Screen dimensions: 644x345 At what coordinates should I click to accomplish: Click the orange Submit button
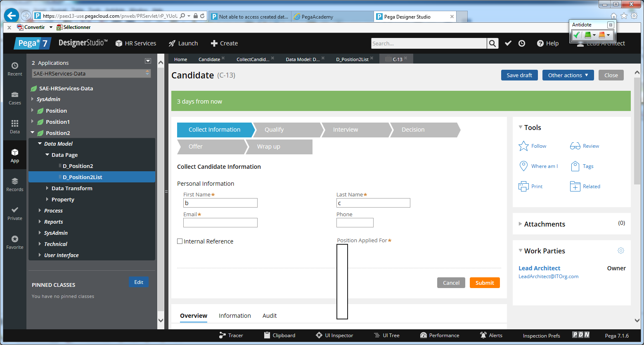coord(485,283)
